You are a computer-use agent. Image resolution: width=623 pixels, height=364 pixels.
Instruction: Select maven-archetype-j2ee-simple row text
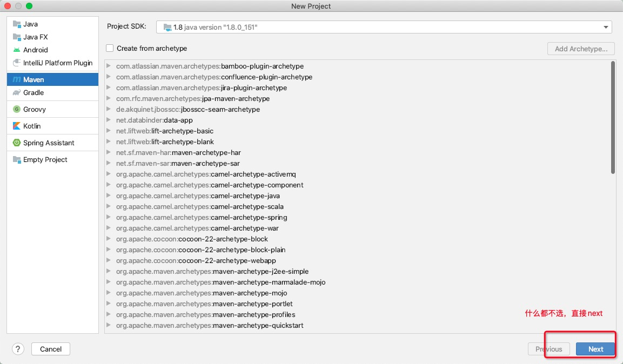tap(212, 271)
